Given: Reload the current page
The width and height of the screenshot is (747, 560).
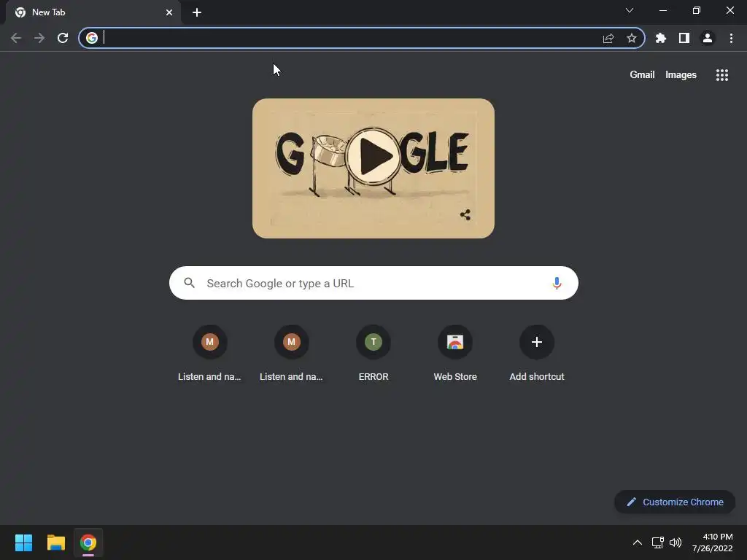Looking at the screenshot, I should [x=63, y=38].
